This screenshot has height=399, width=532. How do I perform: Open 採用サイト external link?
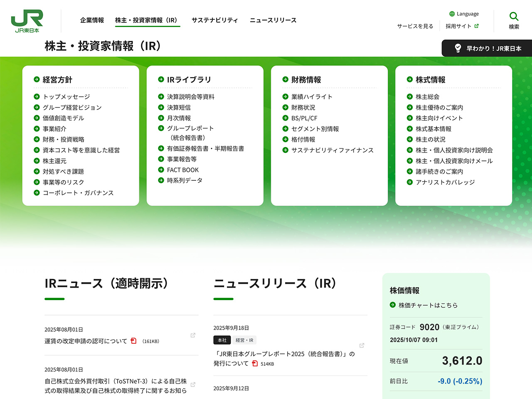point(462,26)
